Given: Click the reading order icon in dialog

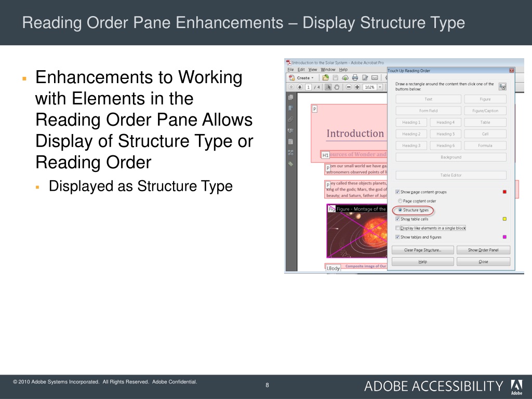Looking at the screenshot, I should [x=502, y=87].
